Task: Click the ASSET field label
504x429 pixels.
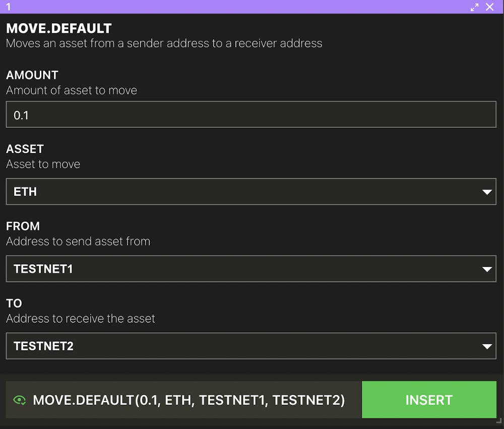Action: coord(25,149)
